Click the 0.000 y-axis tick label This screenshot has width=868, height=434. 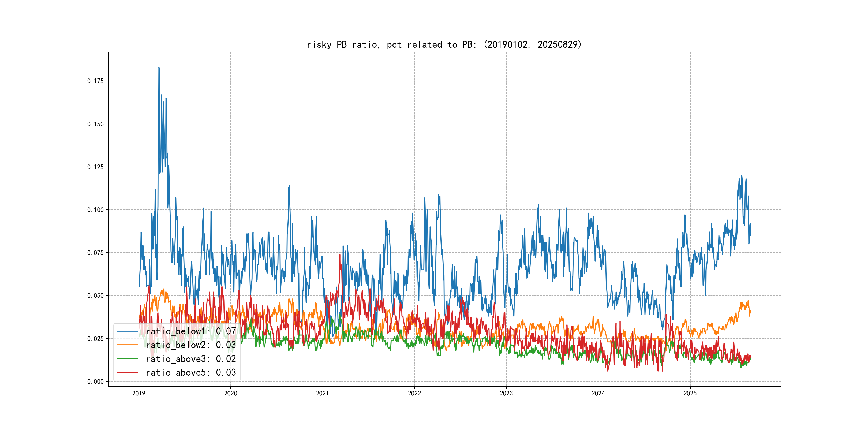[95, 381]
